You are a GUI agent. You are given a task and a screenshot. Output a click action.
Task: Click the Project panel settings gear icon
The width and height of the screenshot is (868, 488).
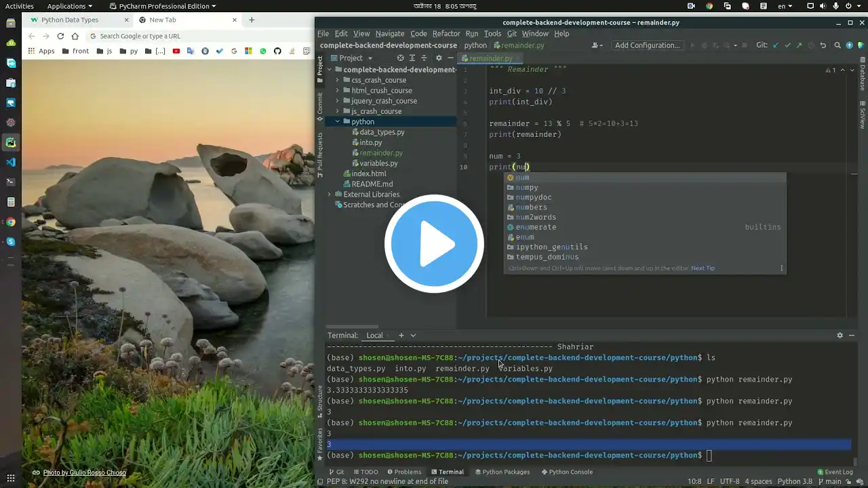click(439, 58)
